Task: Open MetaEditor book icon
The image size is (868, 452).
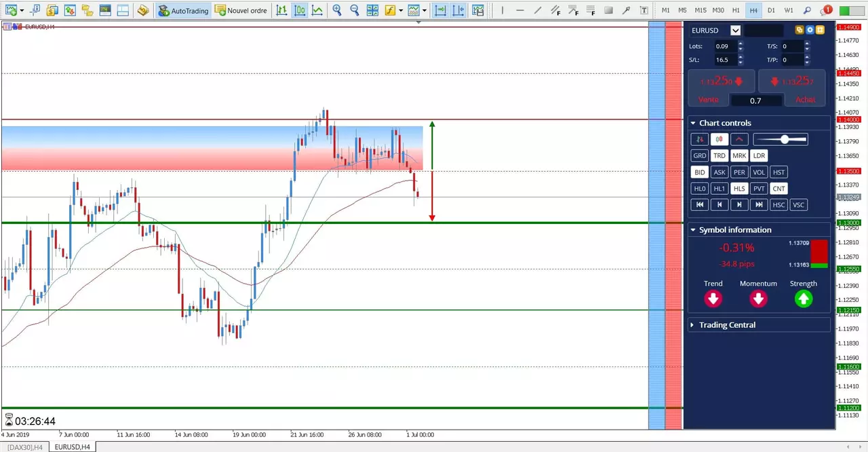Action: point(142,10)
